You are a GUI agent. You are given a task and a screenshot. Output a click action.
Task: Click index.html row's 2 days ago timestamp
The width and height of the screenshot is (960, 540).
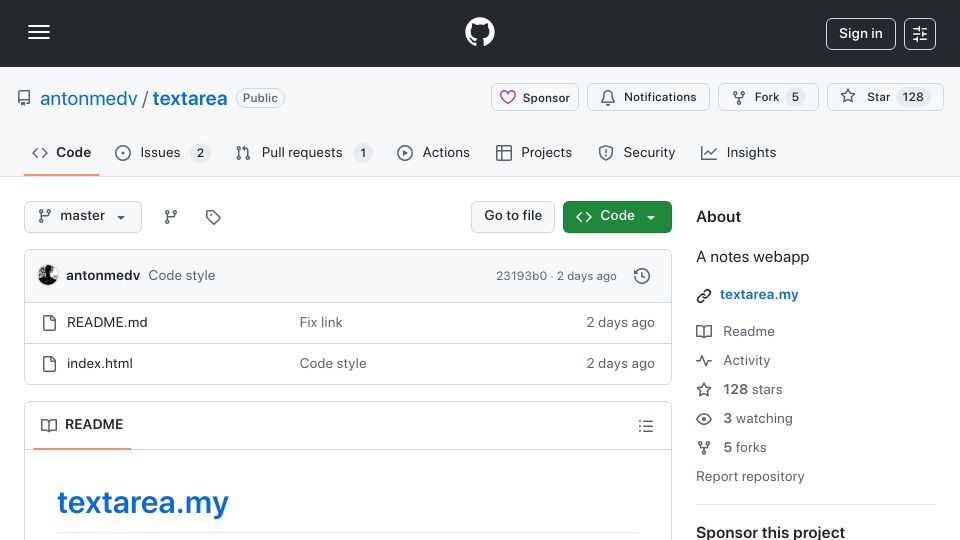click(x=620, y=364)
